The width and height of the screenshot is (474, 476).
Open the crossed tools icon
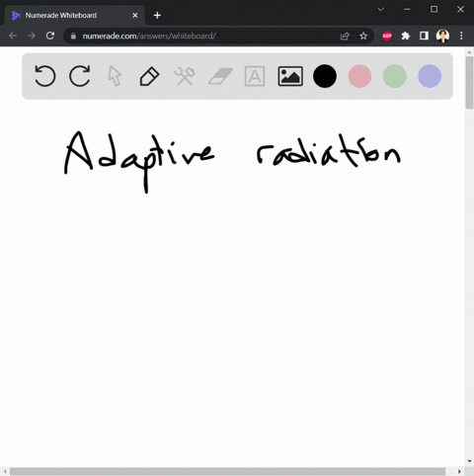click(x=185, y=76)
